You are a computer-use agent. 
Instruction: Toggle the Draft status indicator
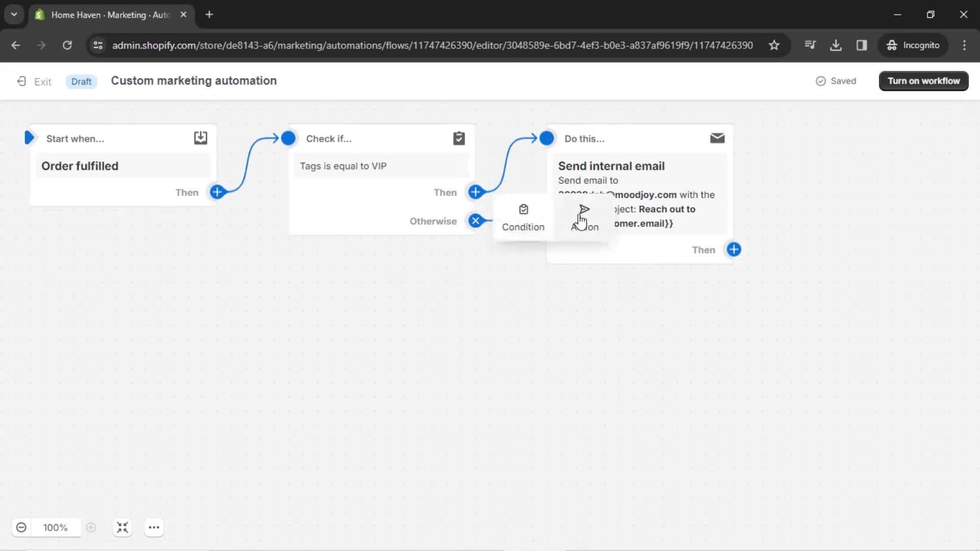coord(81,81)
